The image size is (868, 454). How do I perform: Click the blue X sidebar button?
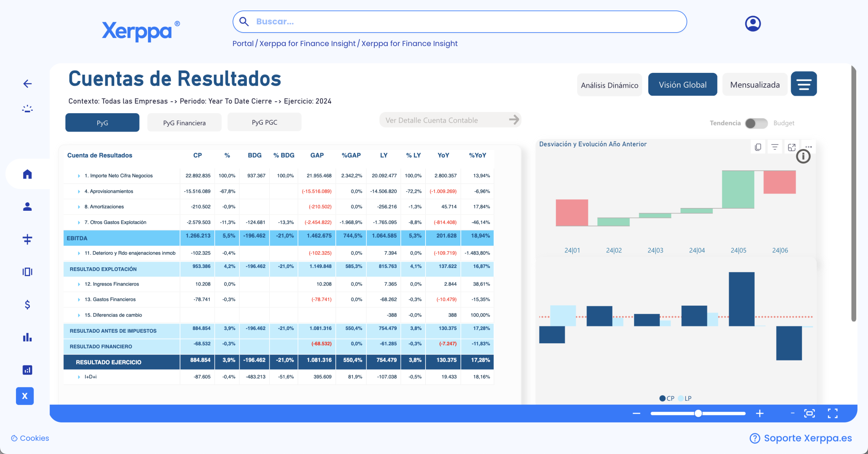[x=25, y=396]
